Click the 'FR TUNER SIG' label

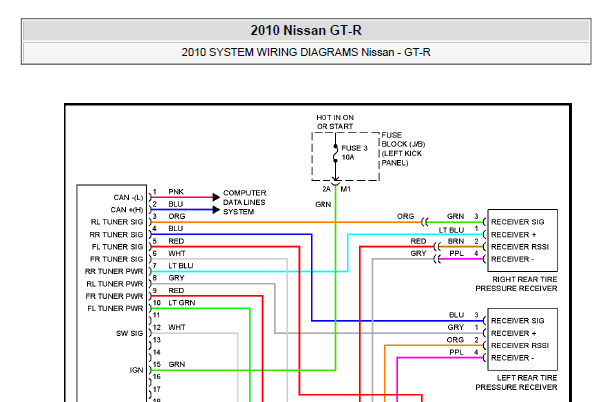pyautogui.click(x=117, y=259)
